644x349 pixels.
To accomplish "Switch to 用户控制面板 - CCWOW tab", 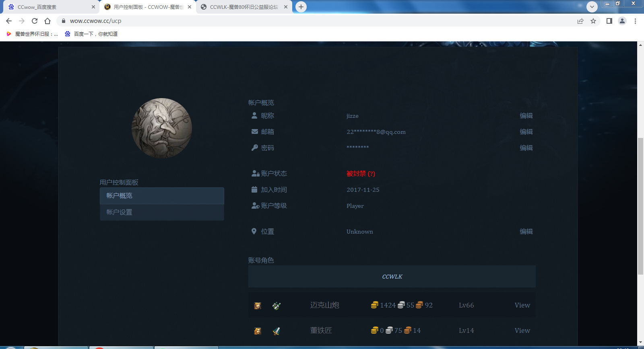I will pyautogui.click(x=147, y=7).
